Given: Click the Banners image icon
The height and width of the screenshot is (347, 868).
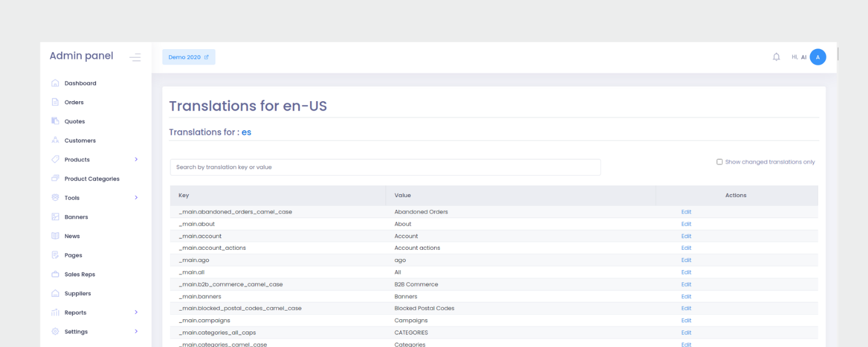Looking at the screenshot, I should point(56,217).
